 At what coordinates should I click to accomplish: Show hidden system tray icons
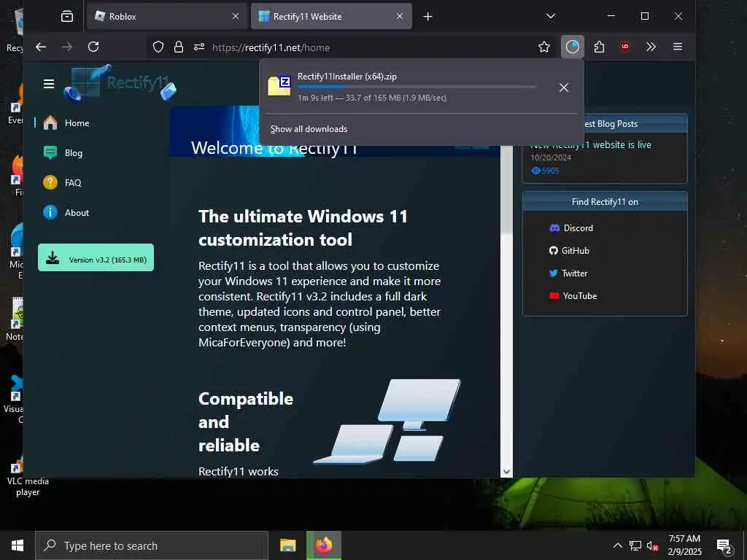(x=617, y=545)
